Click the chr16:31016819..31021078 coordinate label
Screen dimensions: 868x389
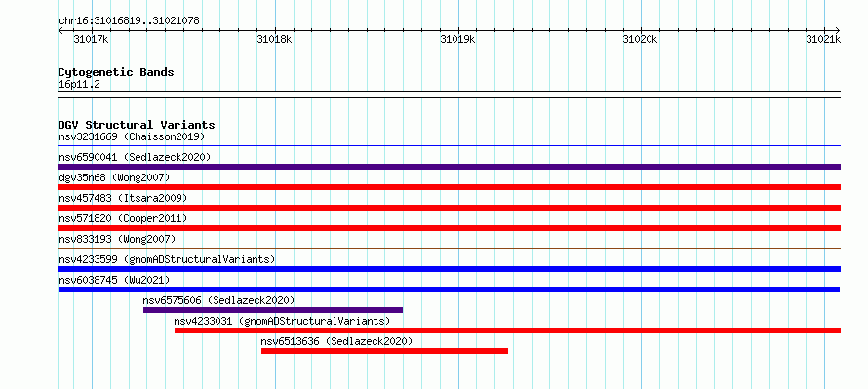tap(129, 21)
